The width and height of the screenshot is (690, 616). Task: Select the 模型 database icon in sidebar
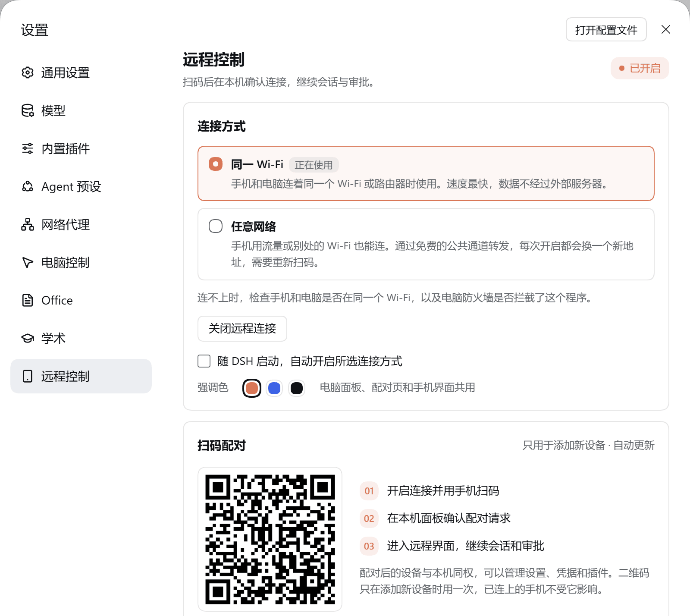pyautogui.click(x=28, y=110)
